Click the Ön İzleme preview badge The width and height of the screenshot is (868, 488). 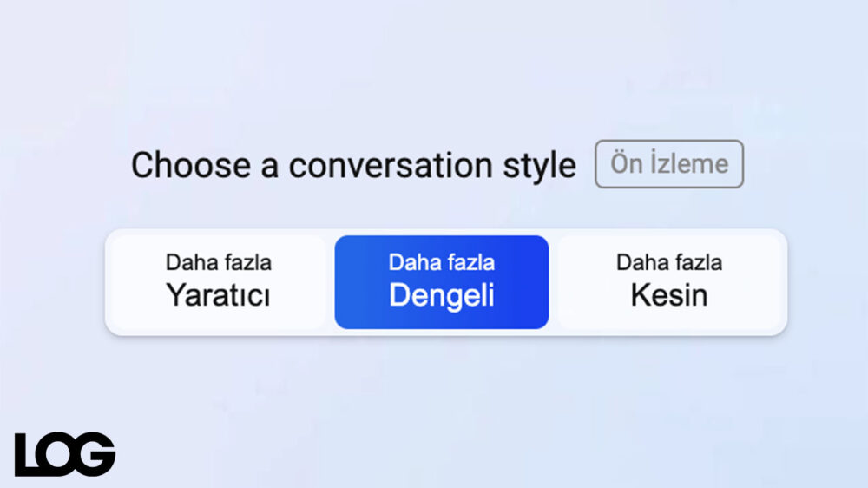(x=668, y=164)
